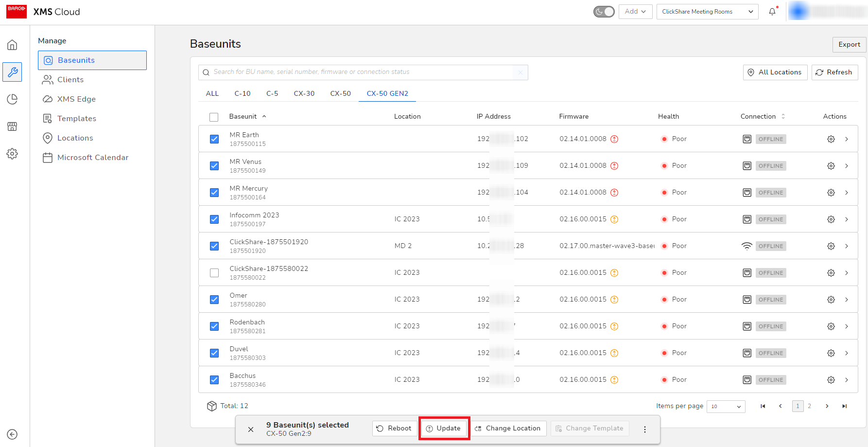Image resolution: width=868 pixels, height=447 pixels.
Task: Click the notification bell icon
Action: click(772, 12)
